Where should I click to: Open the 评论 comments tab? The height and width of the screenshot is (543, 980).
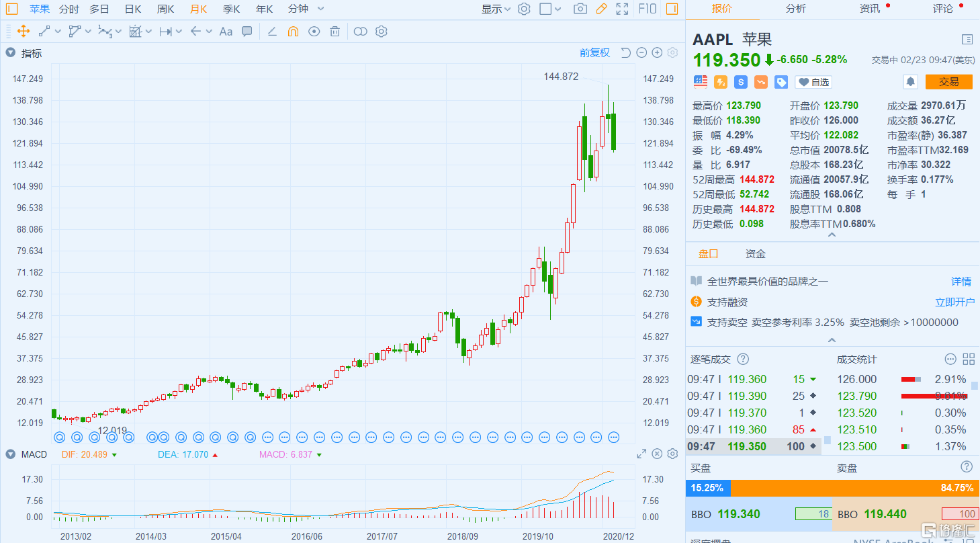pyautogui.click(x=942, y=8)
